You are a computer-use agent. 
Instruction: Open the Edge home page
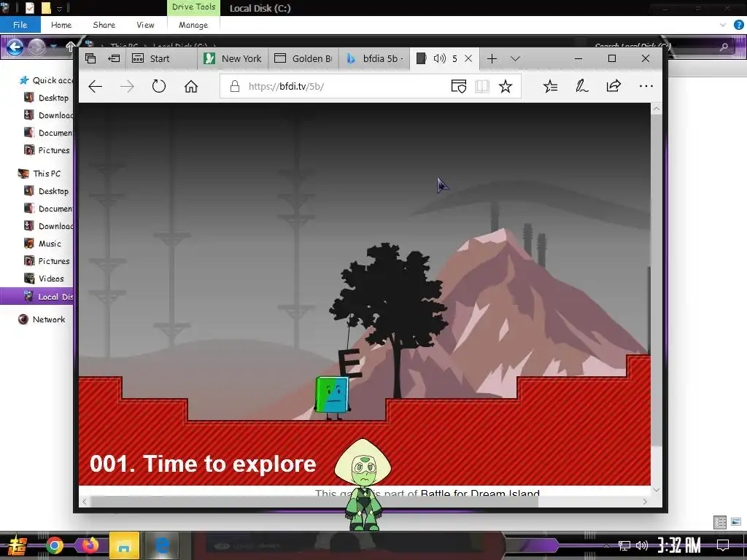pyautogui.click(x=191, y=86)
